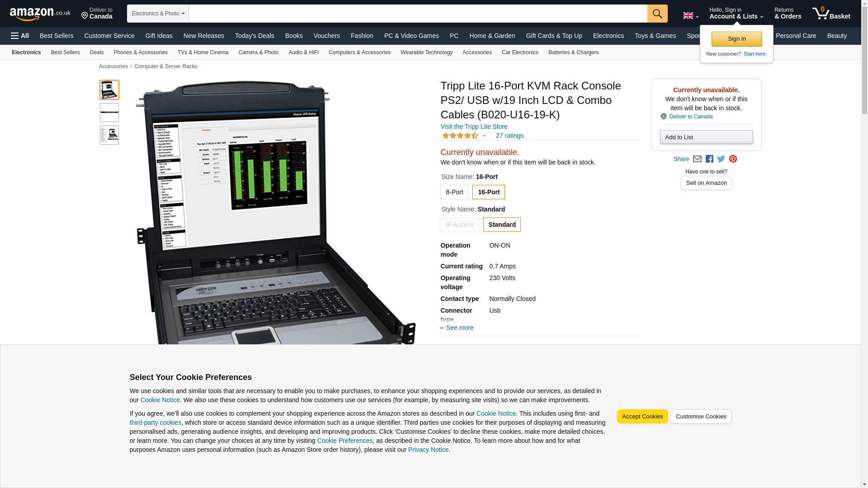Screen dimensions: 868x488
Task: Open the Amazon.co.uk home logo
Action: (x=40, y=14)
